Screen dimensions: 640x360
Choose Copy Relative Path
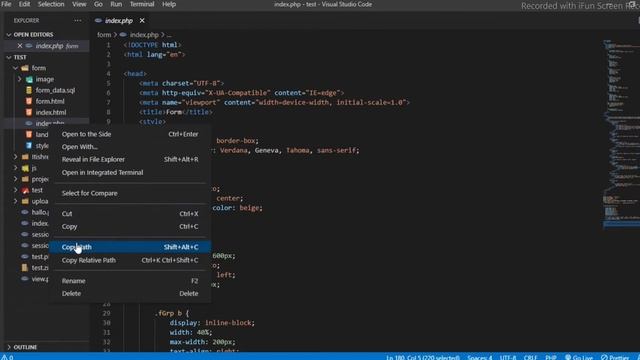pos(130,260)
